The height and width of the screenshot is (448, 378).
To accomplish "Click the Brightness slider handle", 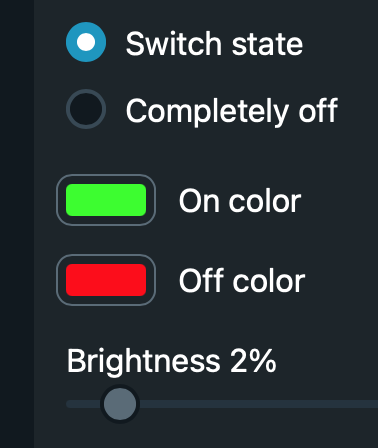I will pos(120,404).
